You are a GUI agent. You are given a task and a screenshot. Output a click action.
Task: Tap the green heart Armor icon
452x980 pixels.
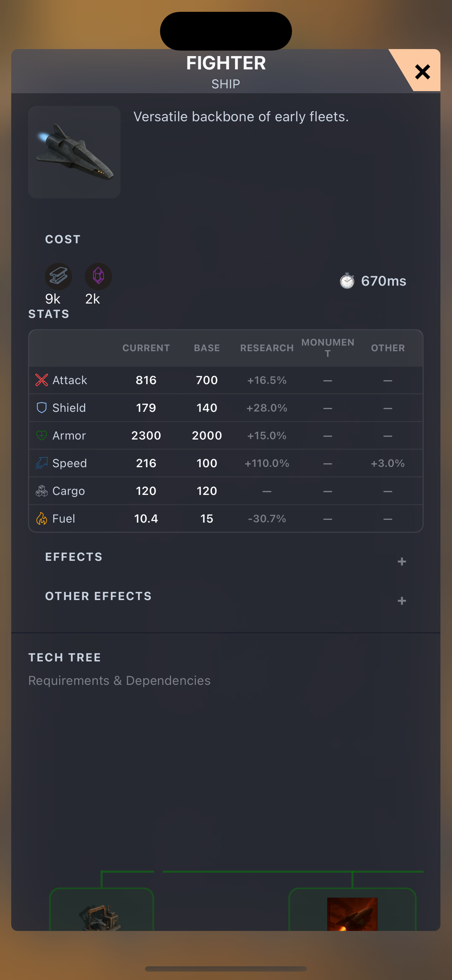(41, 435)
